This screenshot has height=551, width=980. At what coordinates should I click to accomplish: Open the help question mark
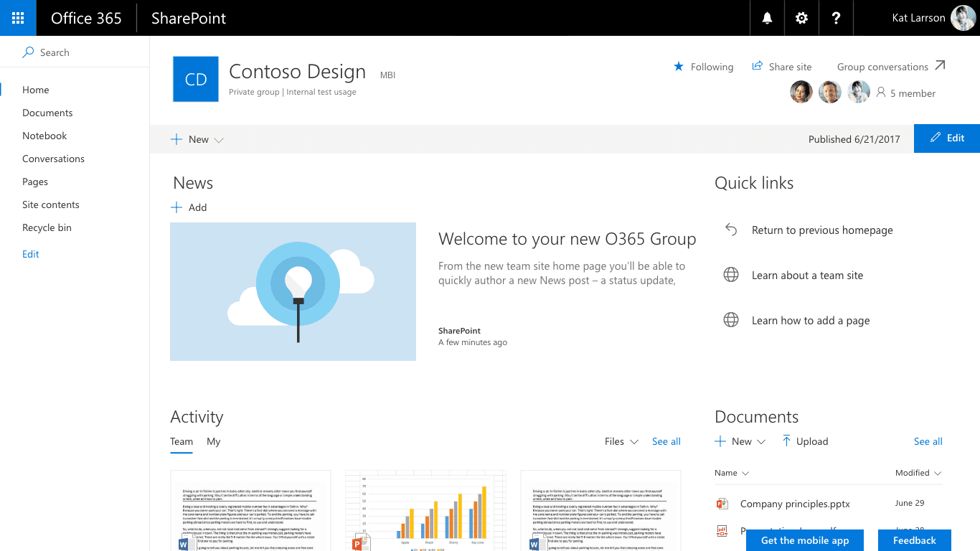pyautogui.click(x=836, y=18)
